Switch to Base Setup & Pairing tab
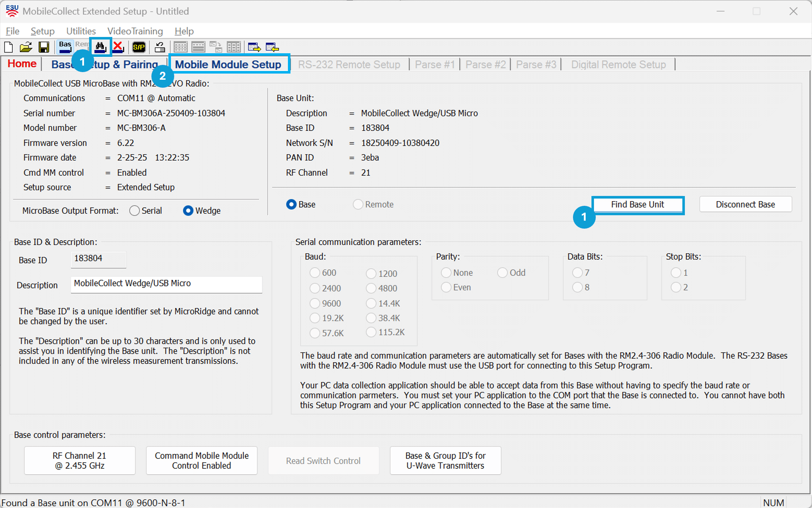812x508 pixels. point(123,64)
